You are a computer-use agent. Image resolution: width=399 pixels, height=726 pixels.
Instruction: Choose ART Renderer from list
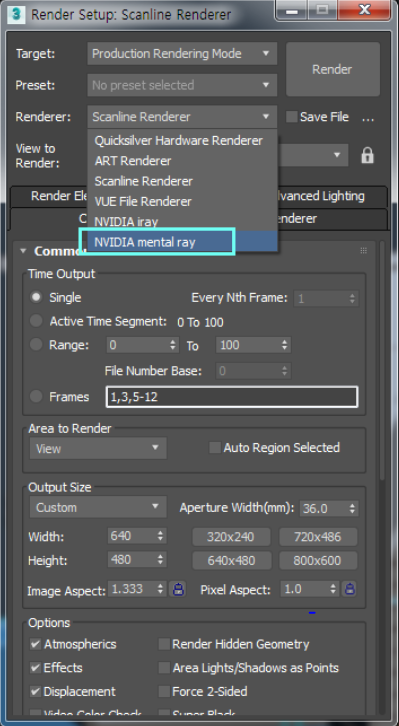(x=182, y=161)
